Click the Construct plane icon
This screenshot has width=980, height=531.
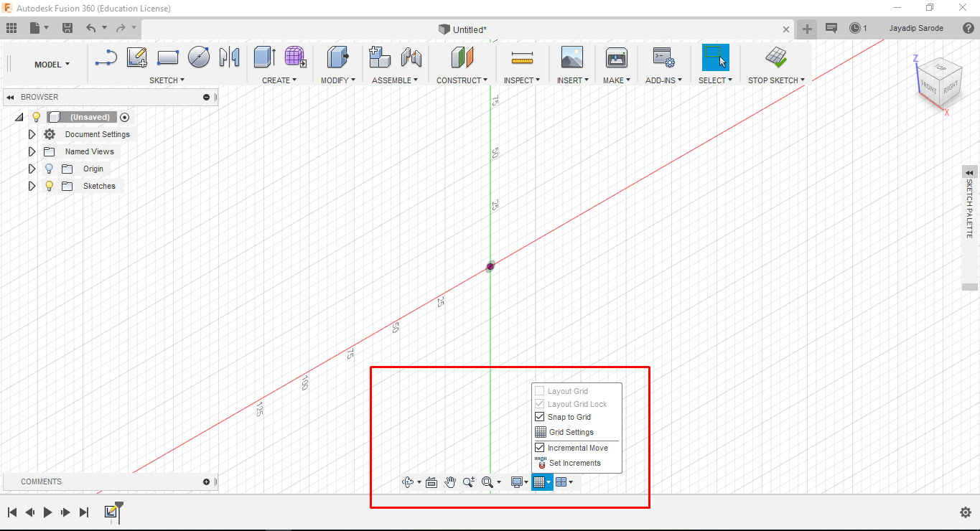[462, 57]
